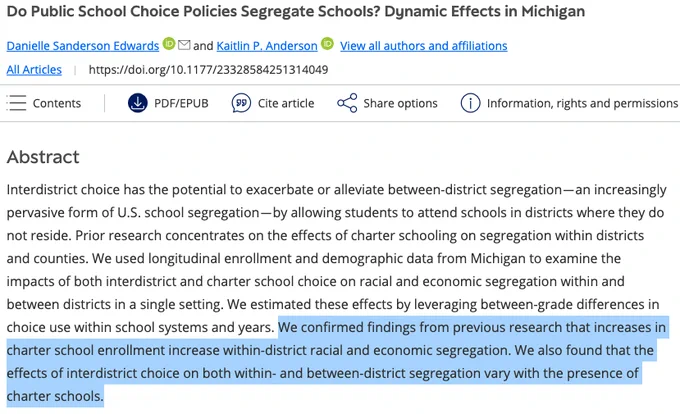Select the Contents label in toolbar
The height and width of the screenshot is (414, 680).
point(57,103)
